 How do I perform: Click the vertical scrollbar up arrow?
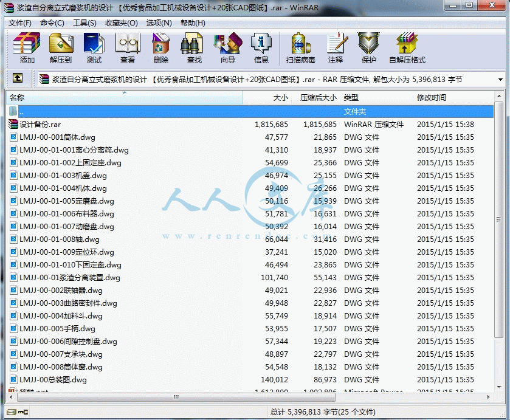(498, 96)
